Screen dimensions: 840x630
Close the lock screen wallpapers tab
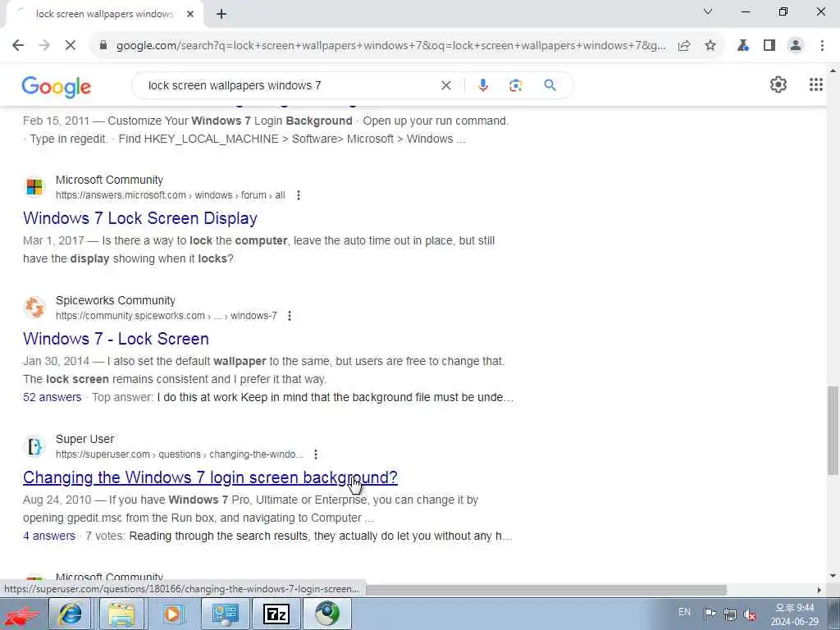tap(190, 15)
